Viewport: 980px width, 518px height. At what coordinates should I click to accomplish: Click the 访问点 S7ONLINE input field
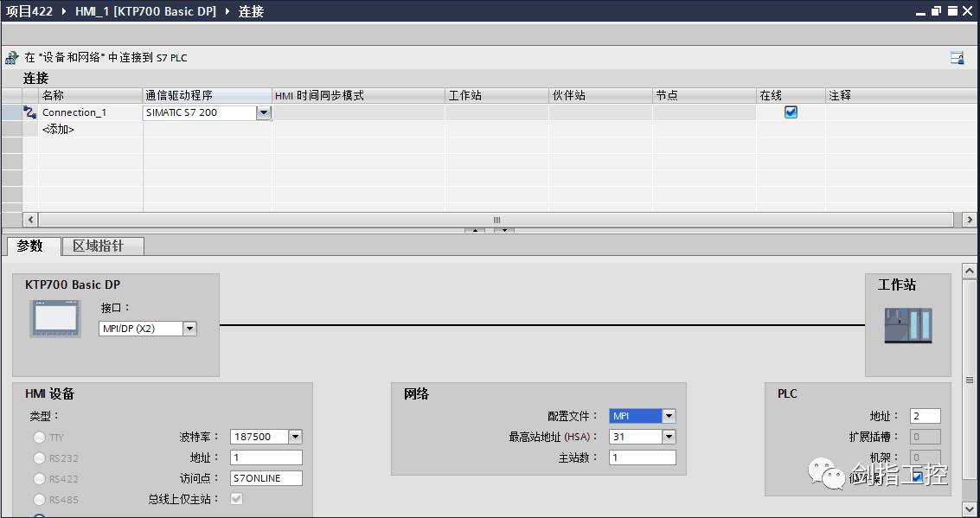tap(266, 477)
